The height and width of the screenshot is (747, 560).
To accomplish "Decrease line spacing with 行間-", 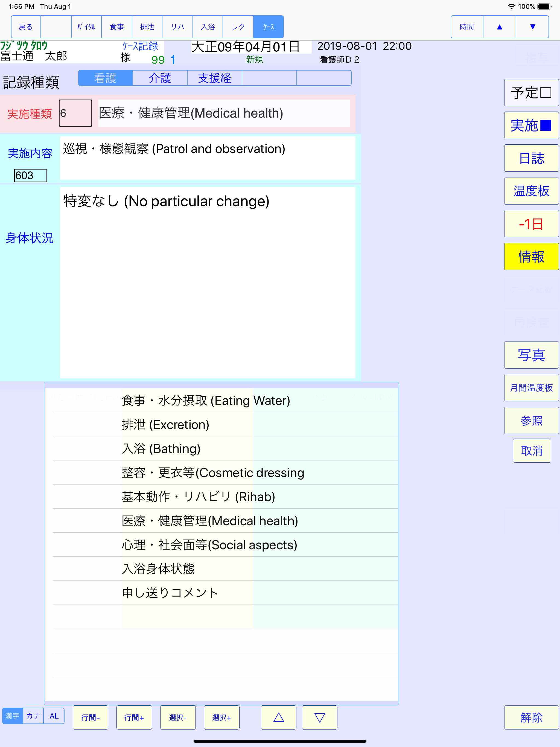I will coord(91,717).
